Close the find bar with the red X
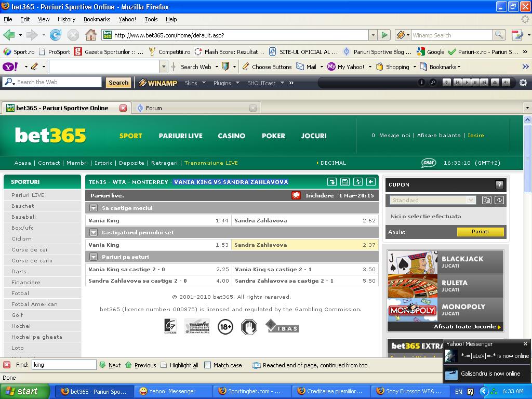 (7, 365)
